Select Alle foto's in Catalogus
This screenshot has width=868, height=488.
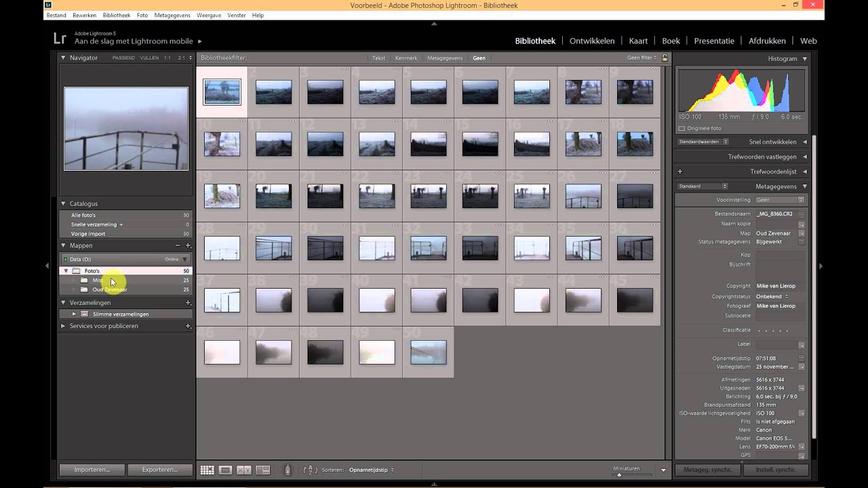coord(125,215)
